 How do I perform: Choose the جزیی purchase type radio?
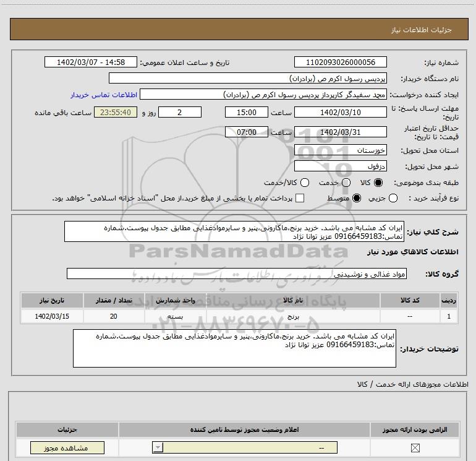coord(393,199)
